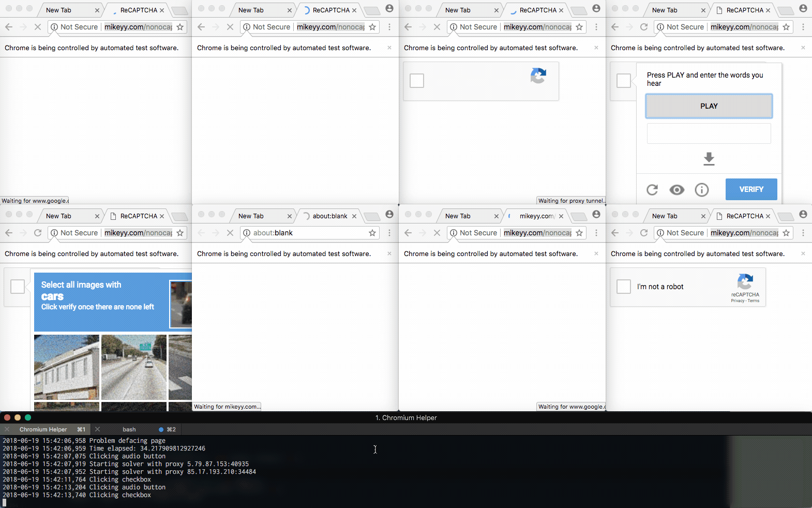Open the reCAPTCHA Privacy link
Viewport: 812px width, 508px height.
tap(737, 301)
